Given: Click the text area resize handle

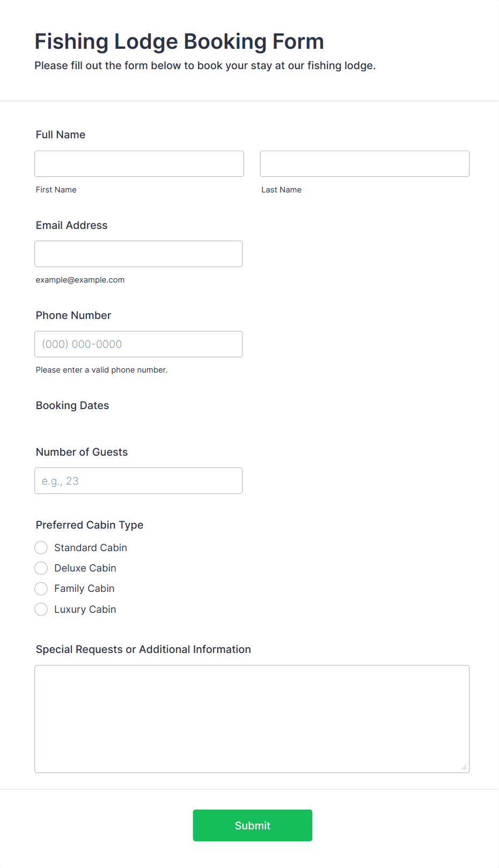Looking at the screenshot, I should pos(464,767).
